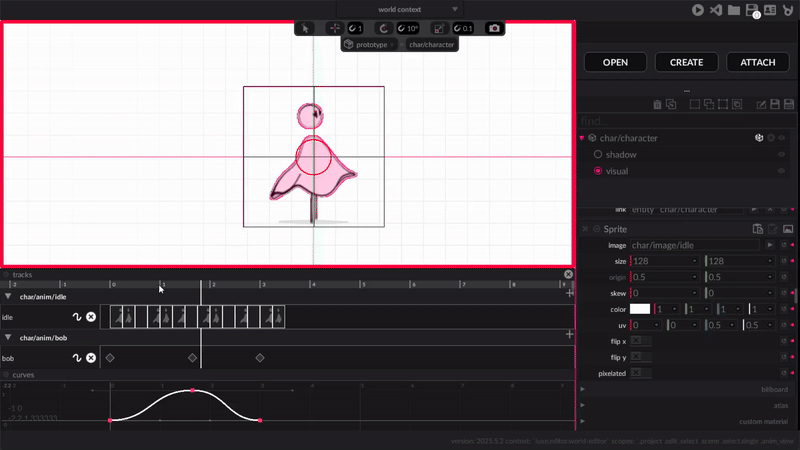Click the play button in top toolbar
The width and height of the screenshot is (800, 450).
pyautogui.click(x=698, y=10)
